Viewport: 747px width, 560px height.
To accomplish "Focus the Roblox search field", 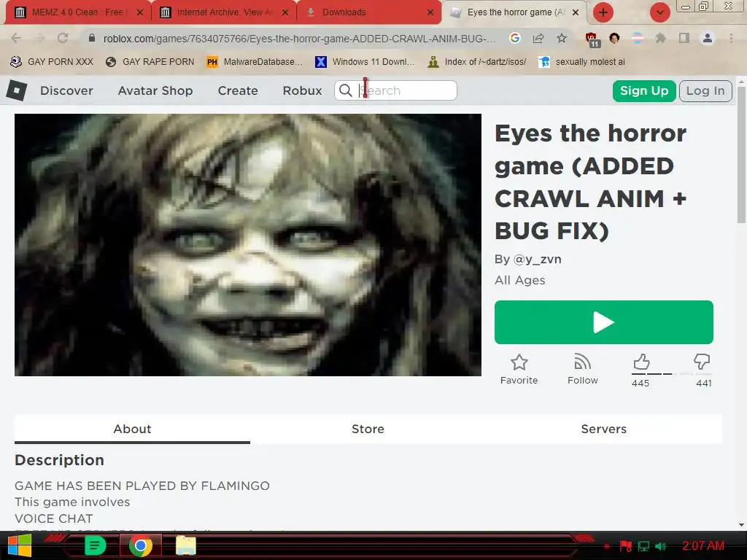I will pos(396,90).
